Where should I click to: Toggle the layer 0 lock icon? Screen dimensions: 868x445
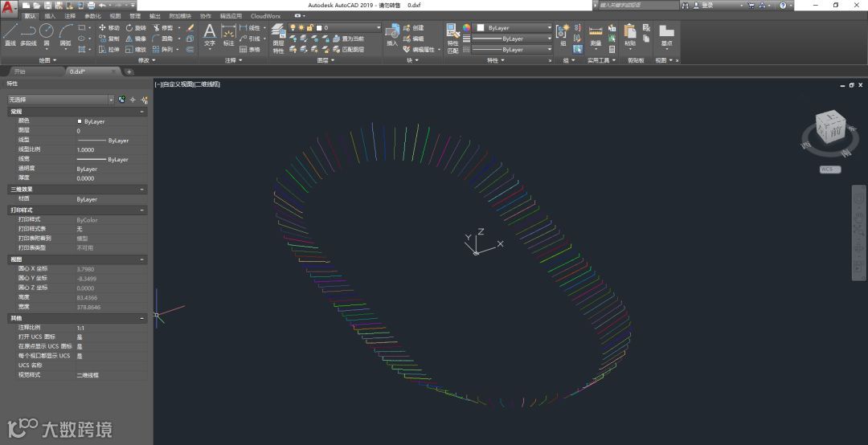[309, 27]
